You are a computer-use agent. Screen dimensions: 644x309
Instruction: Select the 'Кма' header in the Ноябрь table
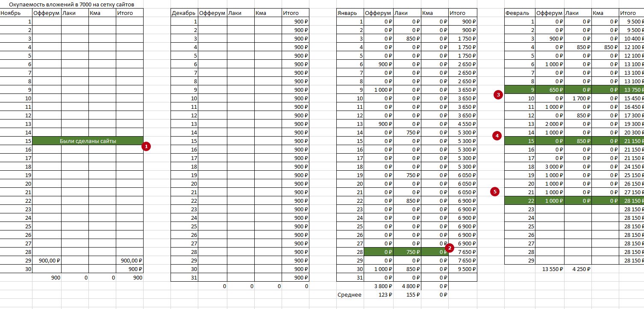103,13
